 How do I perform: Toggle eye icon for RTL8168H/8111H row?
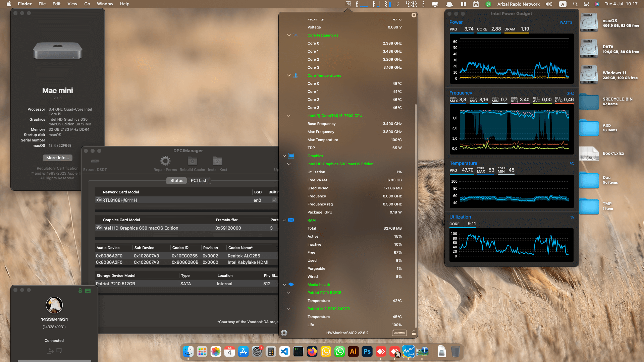click(x=99, y=200)
